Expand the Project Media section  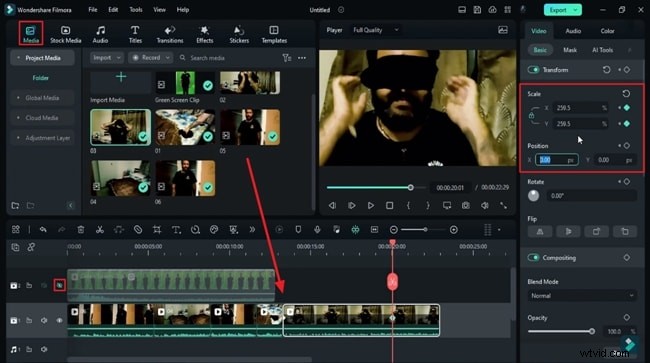coord(42,58)
